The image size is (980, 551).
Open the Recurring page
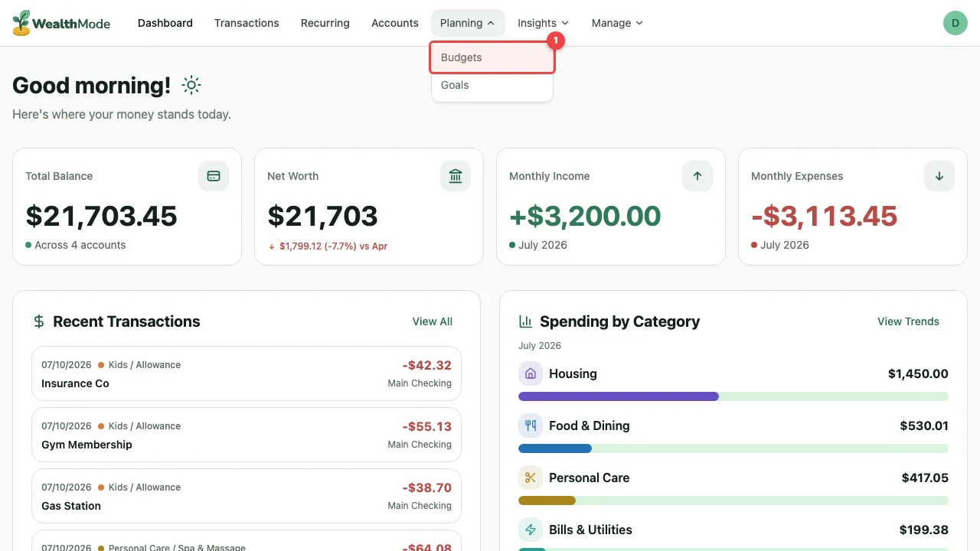(x=325, y=23)
